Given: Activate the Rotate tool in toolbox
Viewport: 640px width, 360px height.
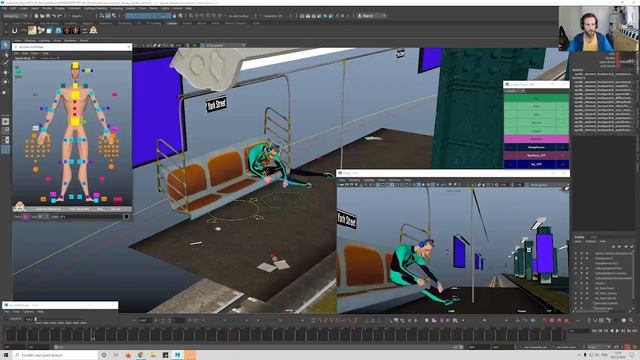Looking at the screenshot, I should 5,82.
